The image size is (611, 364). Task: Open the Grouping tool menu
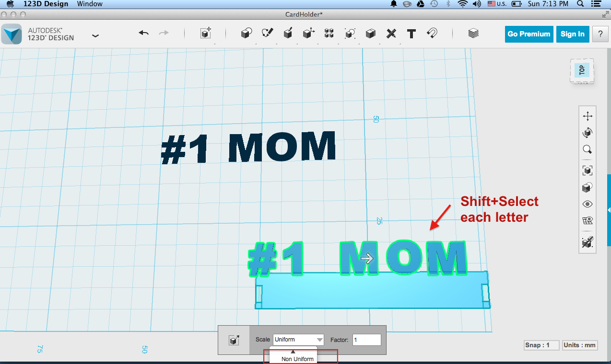[x=350, y=34]
